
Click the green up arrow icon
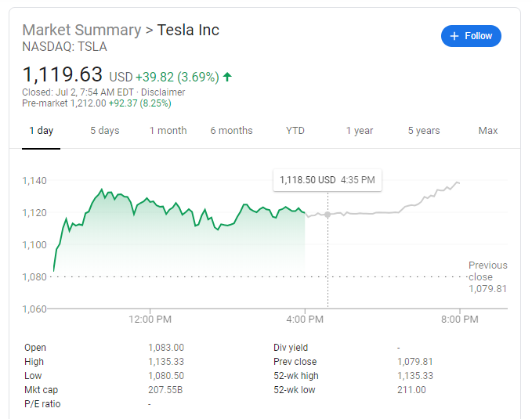pyautogui.click(x=227, y=77)
